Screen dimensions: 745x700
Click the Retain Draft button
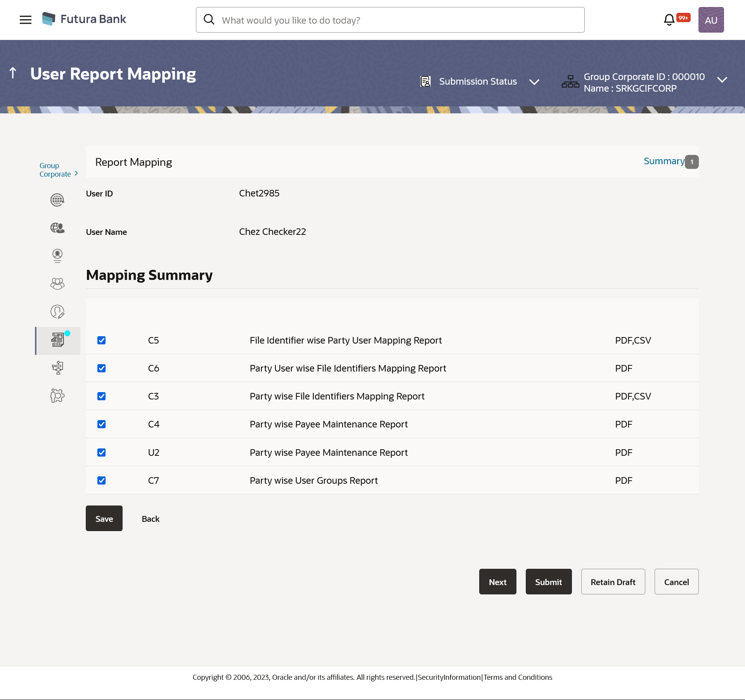[613, 582]
